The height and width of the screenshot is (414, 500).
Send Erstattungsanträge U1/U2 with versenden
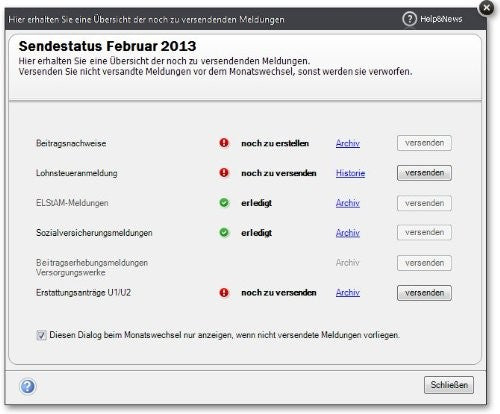[424, 293]
